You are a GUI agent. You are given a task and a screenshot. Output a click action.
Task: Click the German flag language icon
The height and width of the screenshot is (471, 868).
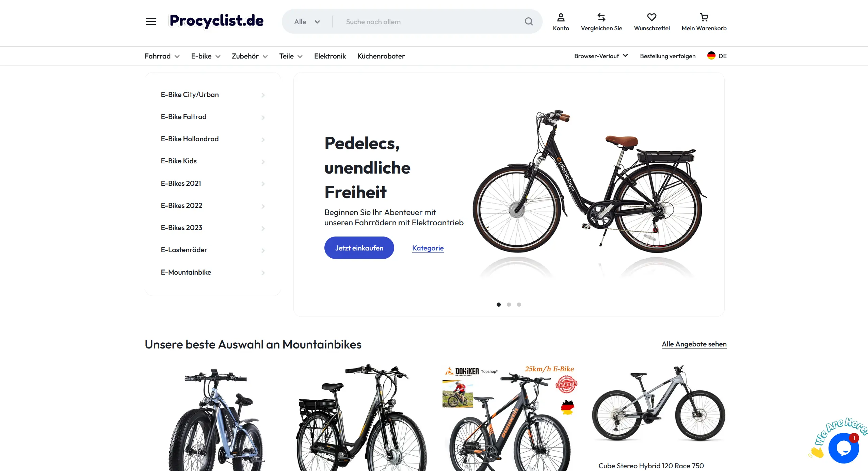[711, 56]
